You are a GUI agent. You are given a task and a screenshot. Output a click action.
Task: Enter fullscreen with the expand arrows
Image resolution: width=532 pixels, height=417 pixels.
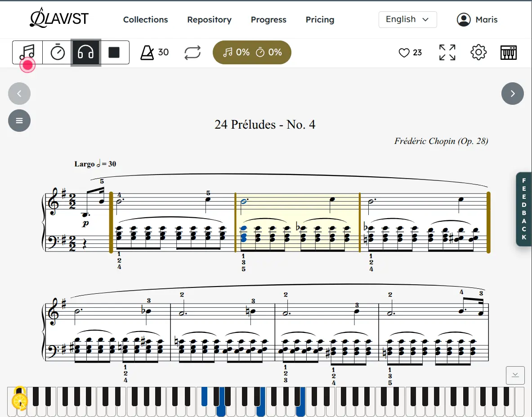[x=447, y=52]
